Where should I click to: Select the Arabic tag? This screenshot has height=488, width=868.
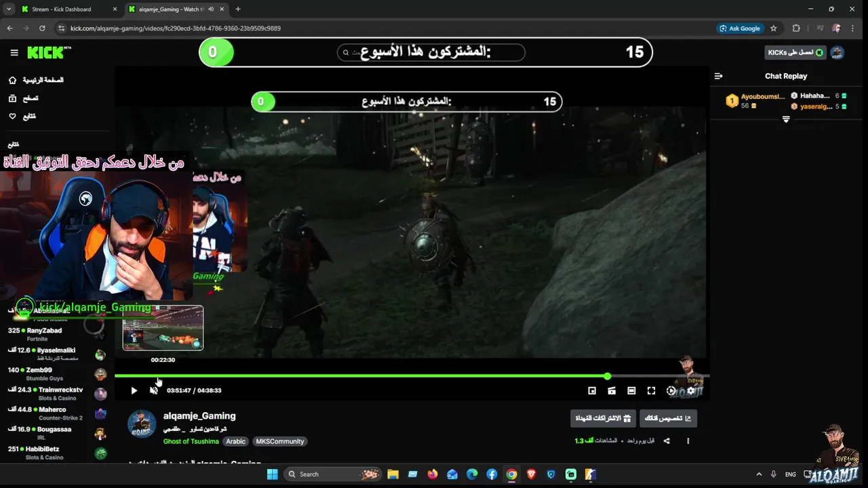[236, 441]
